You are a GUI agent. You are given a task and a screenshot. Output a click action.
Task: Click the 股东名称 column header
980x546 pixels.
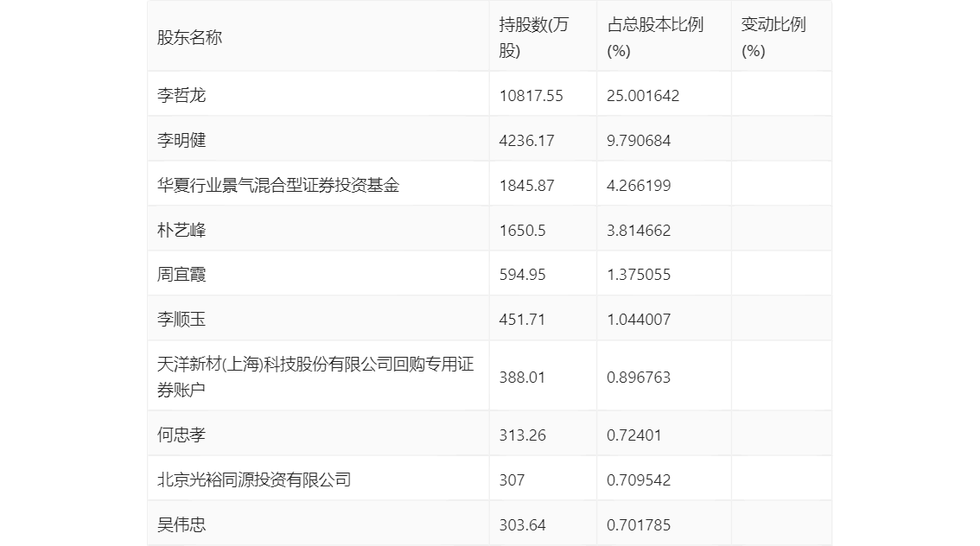tap(189, 38)
